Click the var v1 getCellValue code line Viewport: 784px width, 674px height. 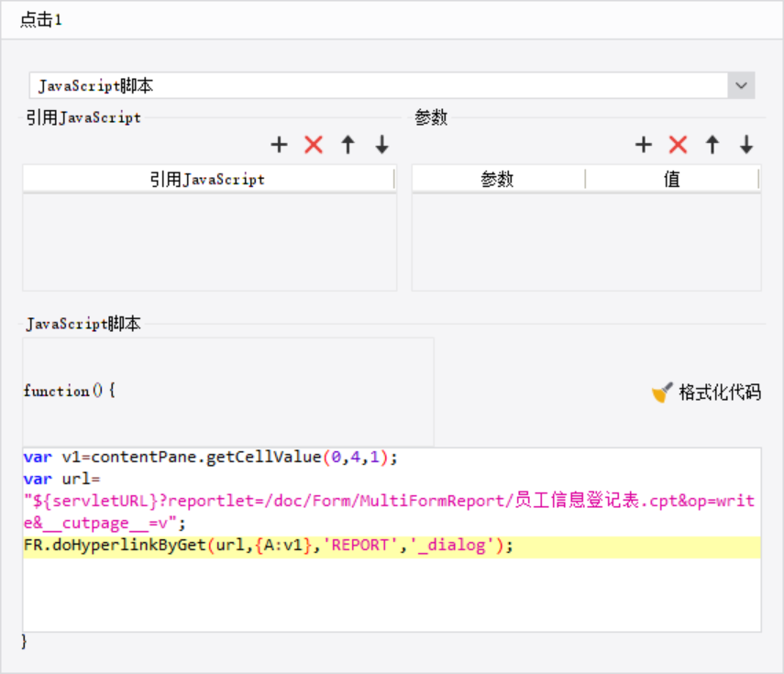click(x=212, y=457)
